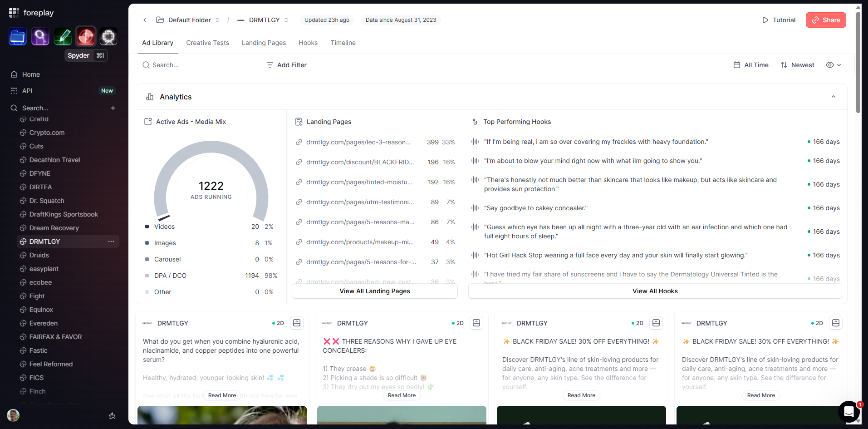Click Add Filter

click(x=287, y=65)
